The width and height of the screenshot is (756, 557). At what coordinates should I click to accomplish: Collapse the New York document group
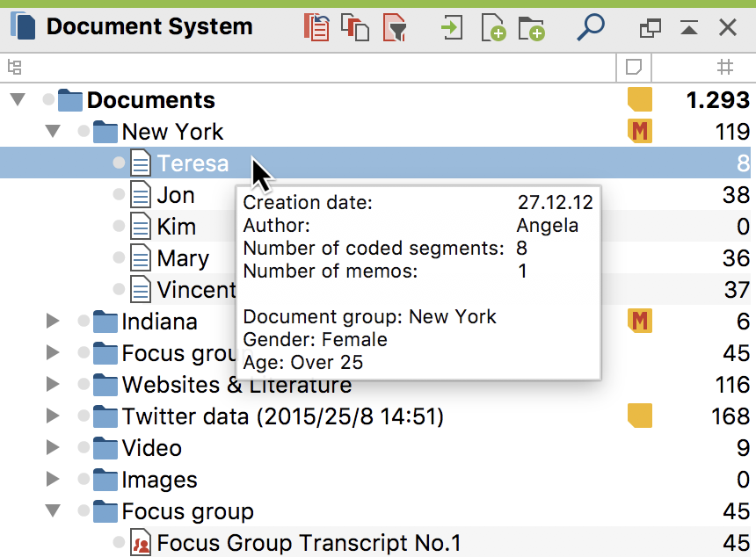[x=53, y=132]
